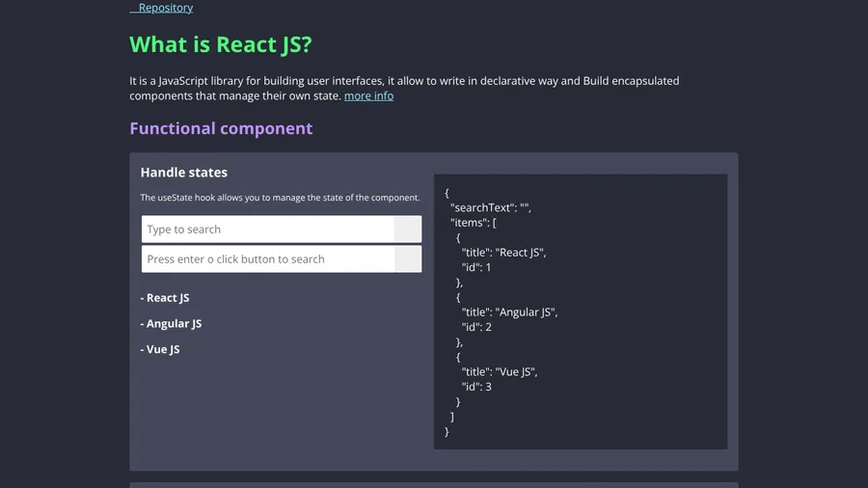Click the 'Functional component' heading
This screenshot has height=488, width=868.
pyautogui.click(x=221, y=128)
